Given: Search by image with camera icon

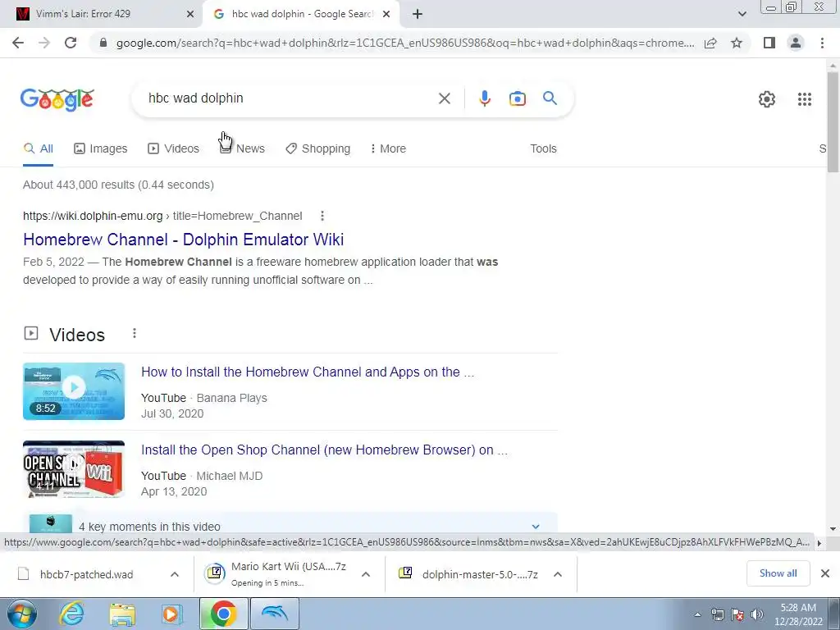Looking at the screenshot, I should click(x=517, y=98).
